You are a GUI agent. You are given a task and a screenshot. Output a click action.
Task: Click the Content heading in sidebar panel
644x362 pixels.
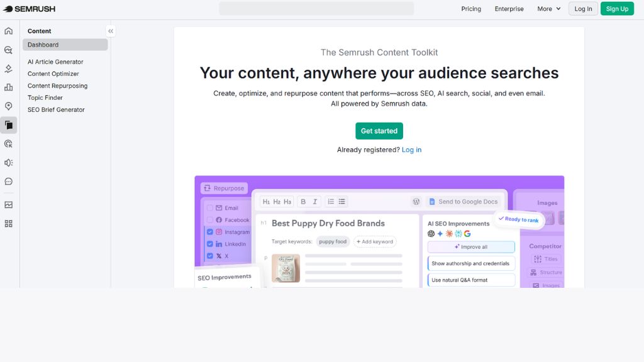(40, 31)
